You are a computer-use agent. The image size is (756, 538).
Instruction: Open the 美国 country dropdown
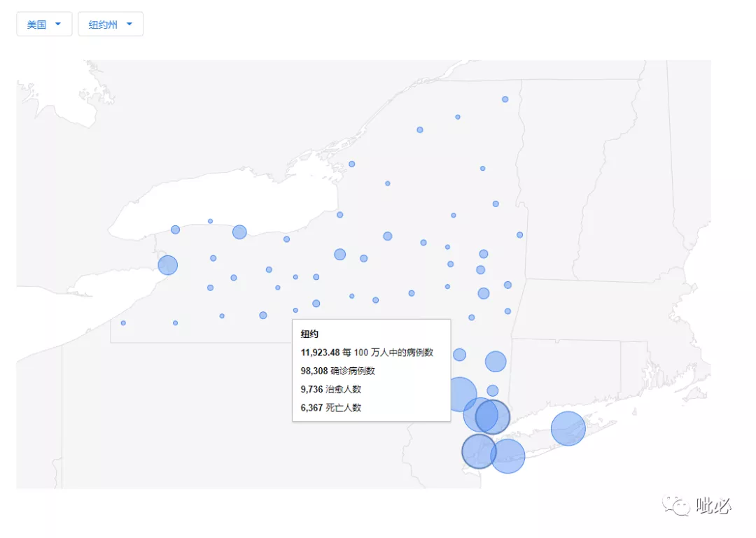44,24
